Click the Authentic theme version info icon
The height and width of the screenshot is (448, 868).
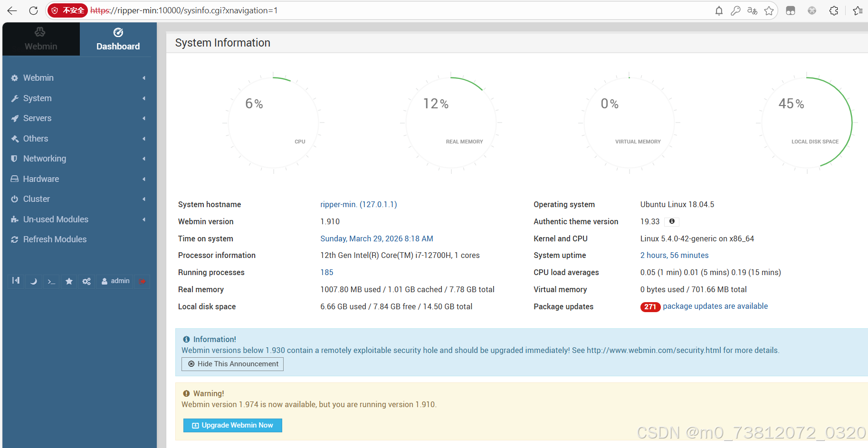[672, 221]
